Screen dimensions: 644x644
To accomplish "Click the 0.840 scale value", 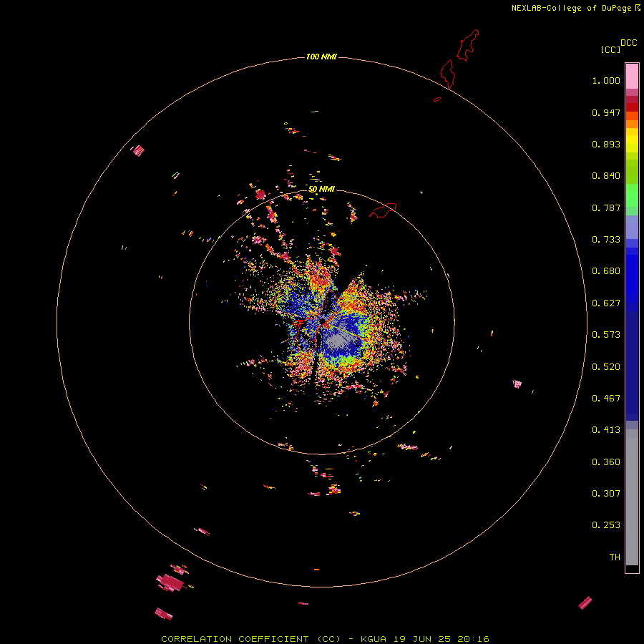I will 606,176.
